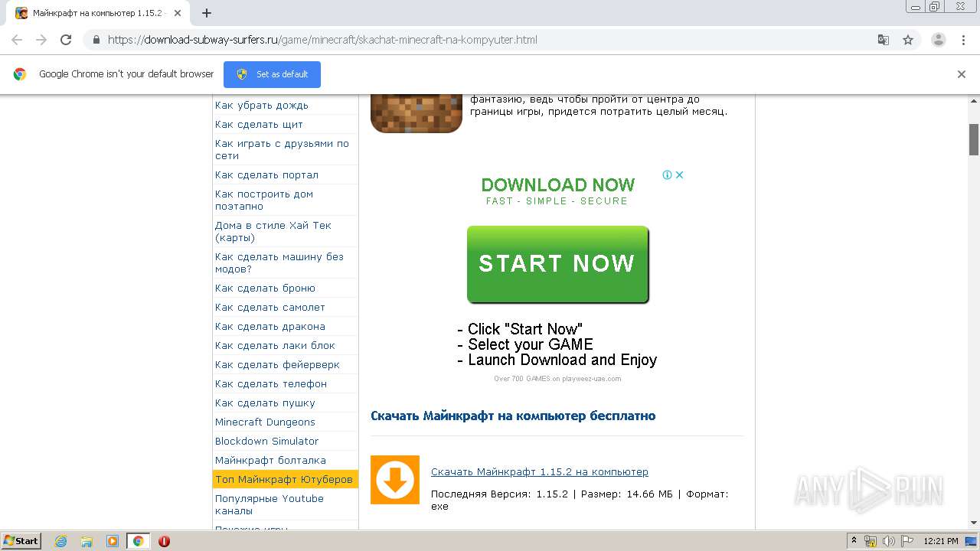Screen dimensions: 980x551
Task: Open the Chrome three-dot menu
Action: 963,40
